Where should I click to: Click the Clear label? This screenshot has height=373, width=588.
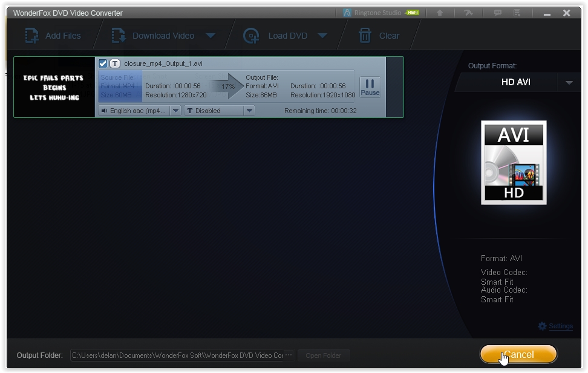point(389,36)
